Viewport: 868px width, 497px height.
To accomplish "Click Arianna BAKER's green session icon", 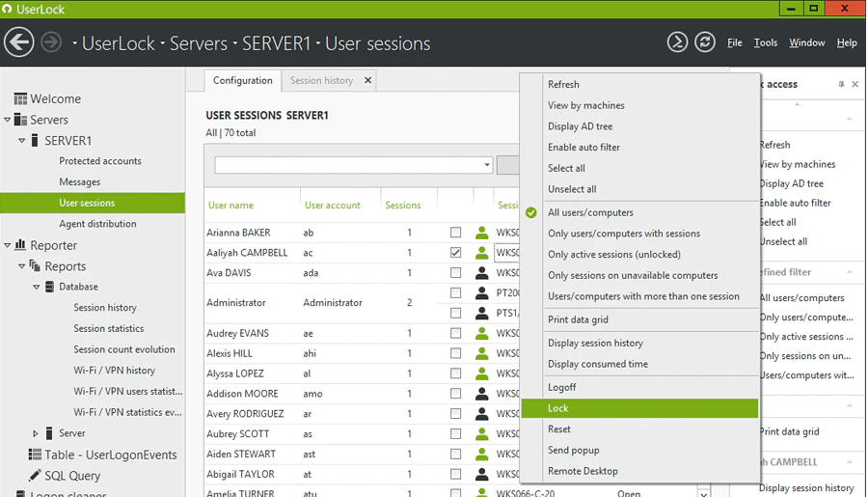I will (x=481, y=233).
